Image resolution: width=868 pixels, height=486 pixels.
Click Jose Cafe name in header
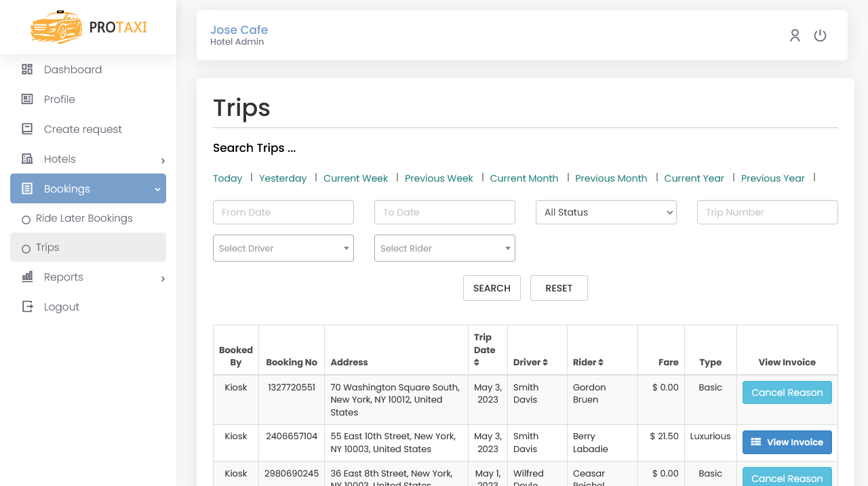pos(239,30)
